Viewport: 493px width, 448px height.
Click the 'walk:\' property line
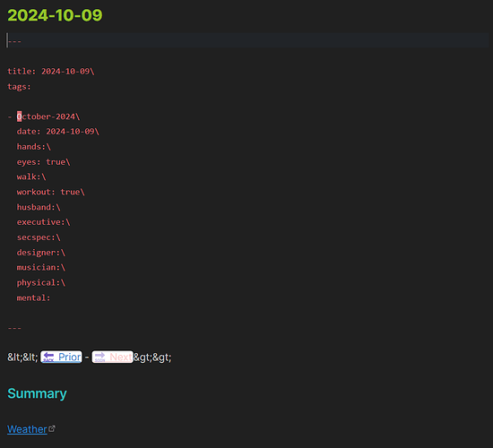click(31, 177)
